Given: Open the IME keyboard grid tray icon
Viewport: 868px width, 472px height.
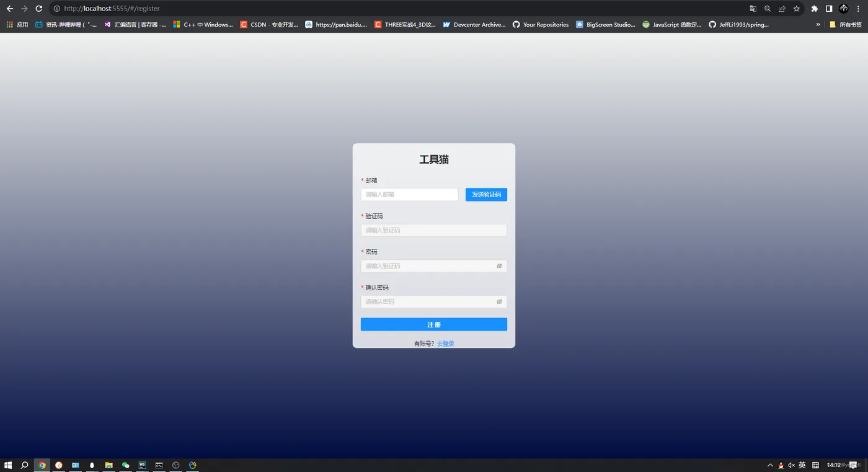Looking at the screenshot, I should 816,465.
